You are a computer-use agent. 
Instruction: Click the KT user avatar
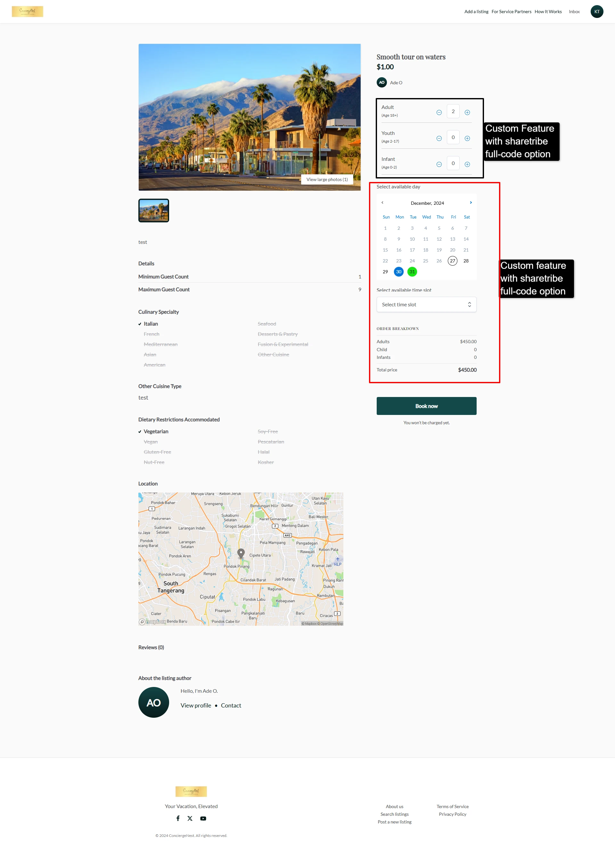pos(596,12)
